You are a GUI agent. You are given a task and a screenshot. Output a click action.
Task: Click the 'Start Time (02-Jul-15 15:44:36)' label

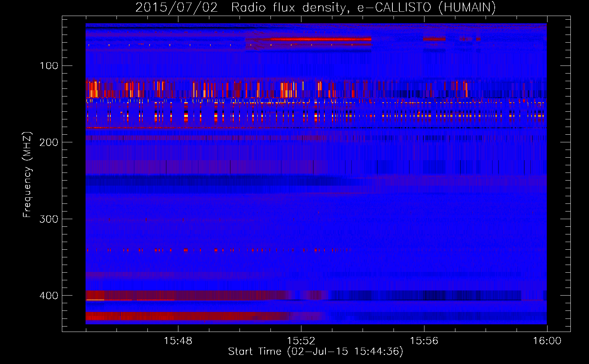click(x=316, y=352)
